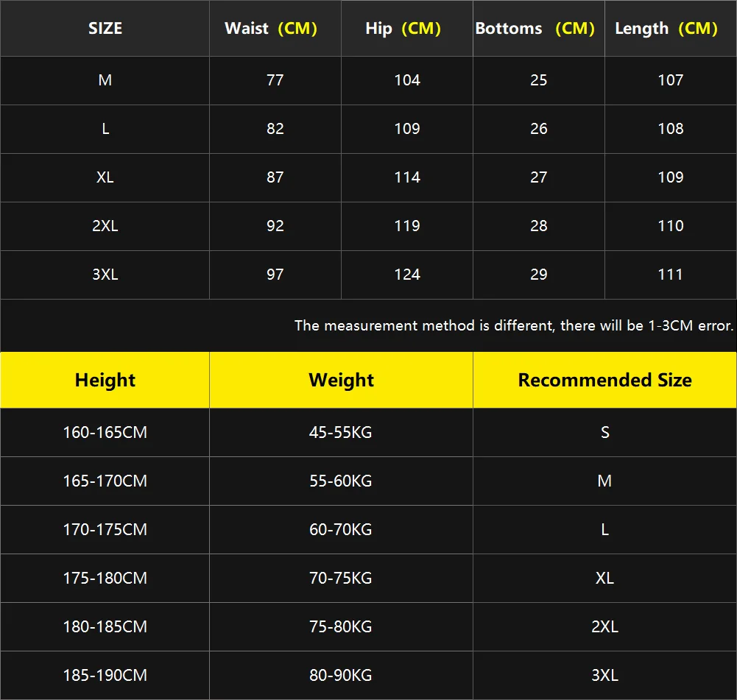Select length value 109 in XL row
Image resolution: width=737 pixels, height=700 pixels.
pyautogui.click(x=671, y=177)
